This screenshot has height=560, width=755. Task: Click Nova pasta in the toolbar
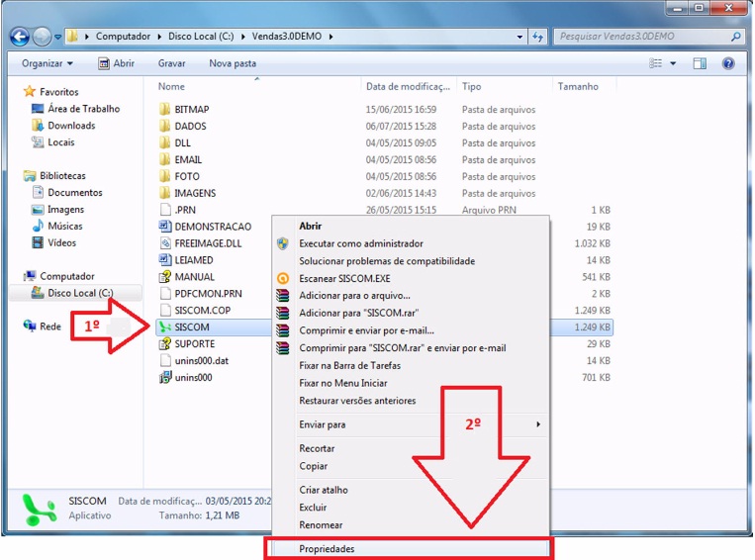coord(233,63)
